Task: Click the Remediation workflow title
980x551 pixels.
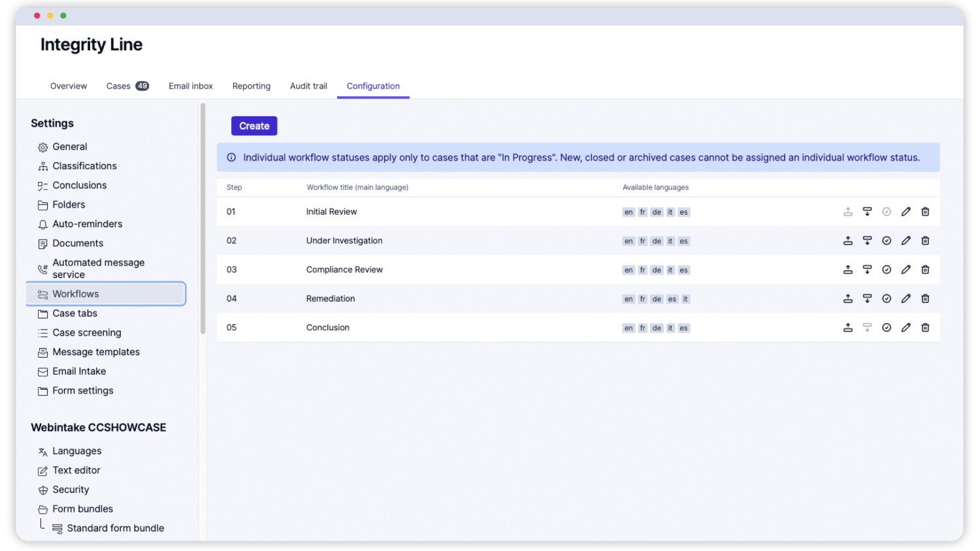Action: (x=331, y=298)
